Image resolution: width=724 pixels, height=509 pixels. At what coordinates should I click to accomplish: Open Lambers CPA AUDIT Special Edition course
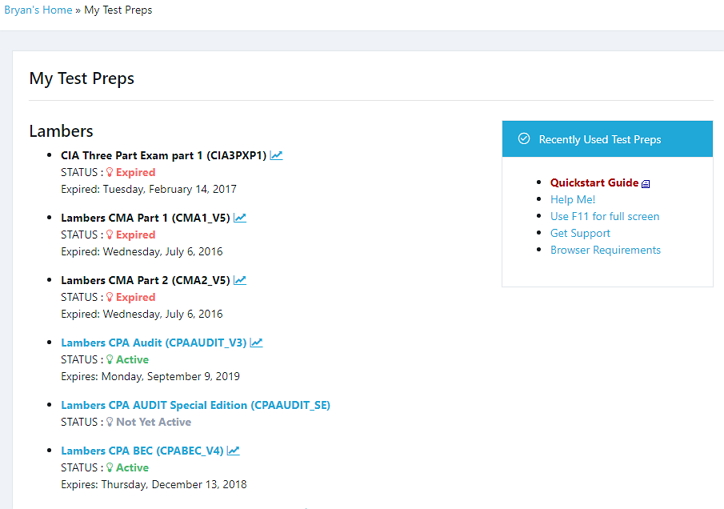click(196, 405)
